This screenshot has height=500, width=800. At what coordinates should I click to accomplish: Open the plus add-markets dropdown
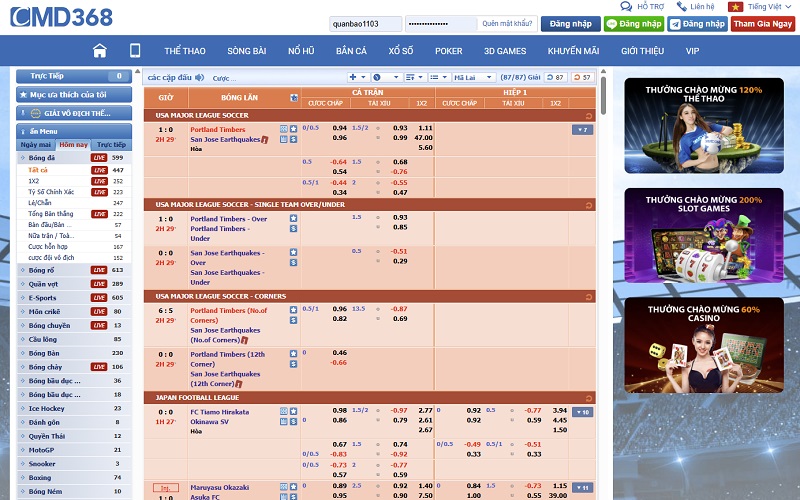[358, 78]
